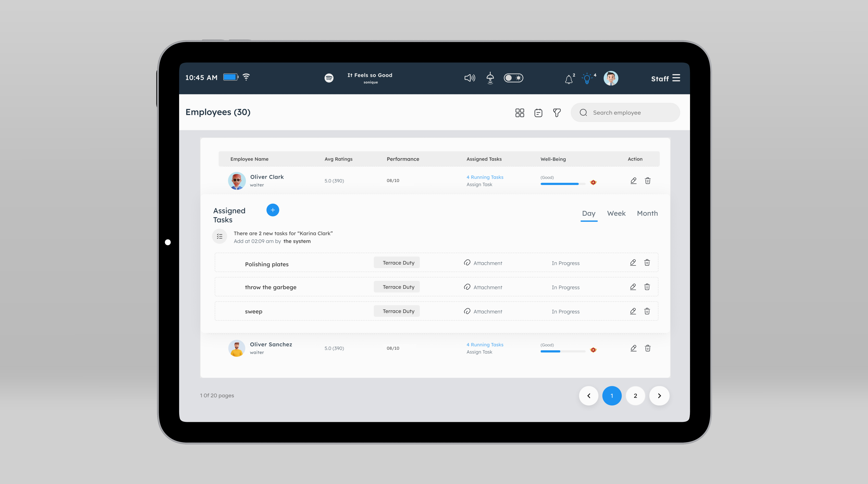The width and height of the screenshot is (868, 484).
Task: Go to next page arrow
Action: click(659, 396)
